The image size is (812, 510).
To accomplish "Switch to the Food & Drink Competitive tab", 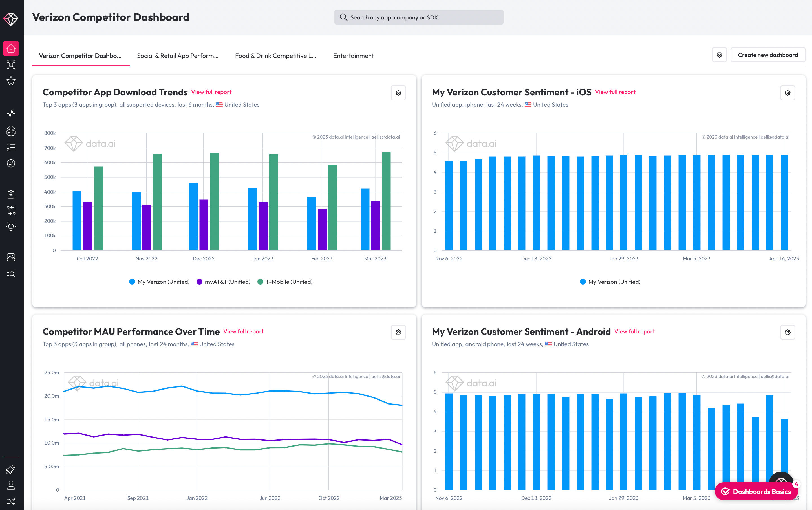I will [x=276, y=56].
